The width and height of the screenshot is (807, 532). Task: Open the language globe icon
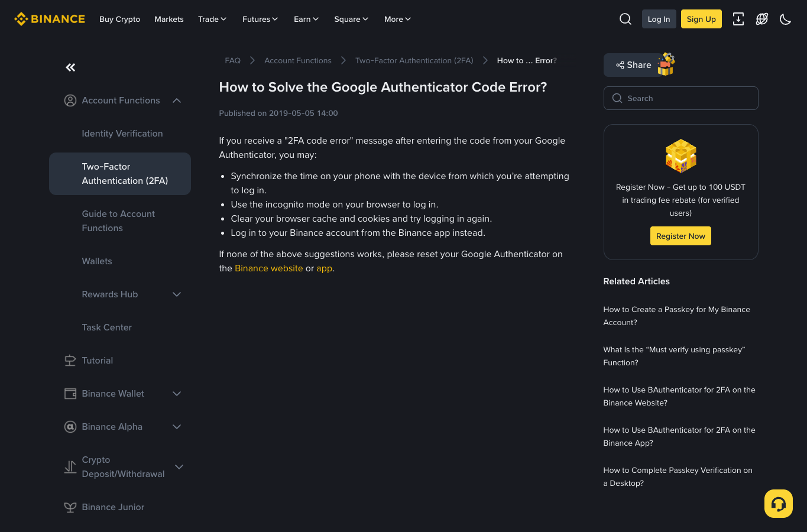click(x=762, y=19)
